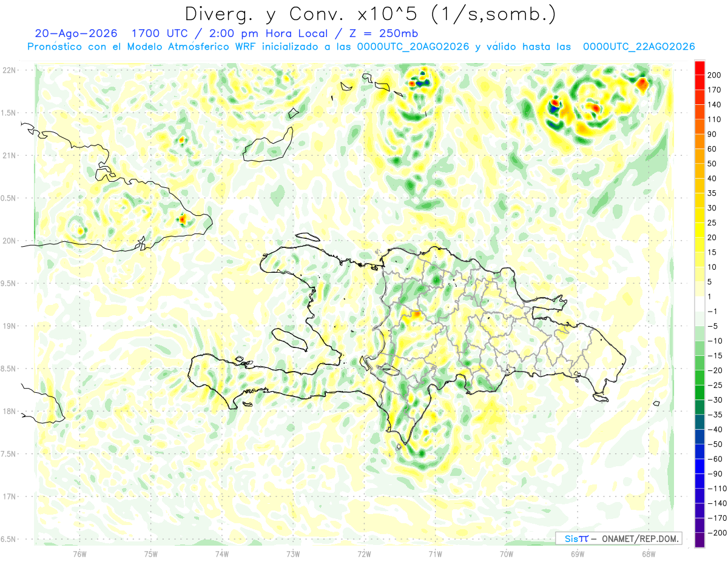Viewport: 728px width, 562px height.
Task: Click the 'SisTT' logo text in the credit box
Action: pyautogui.click(x=576, y=539)
